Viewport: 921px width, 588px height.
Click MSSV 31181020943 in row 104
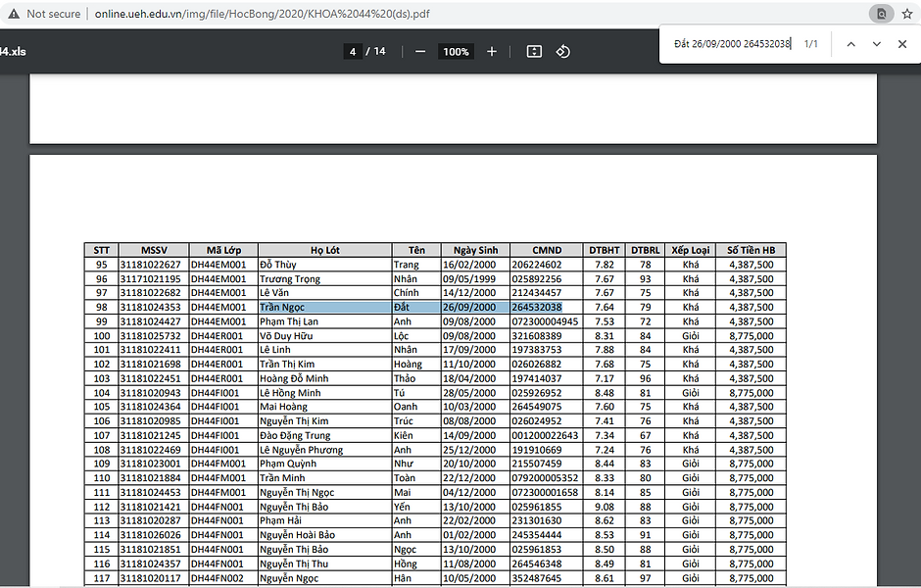pos(150,393)
